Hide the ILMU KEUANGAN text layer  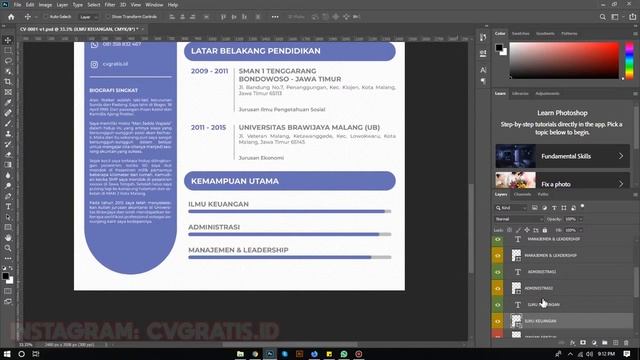(498, 304)
